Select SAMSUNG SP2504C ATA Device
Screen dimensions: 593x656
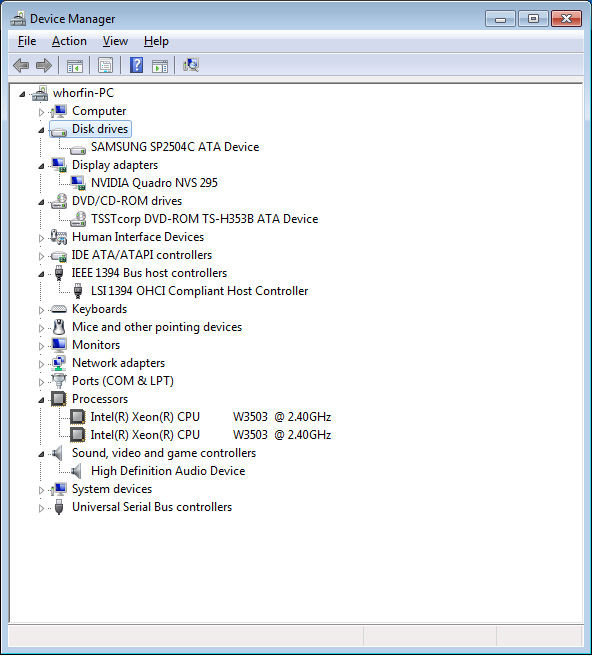175,147
